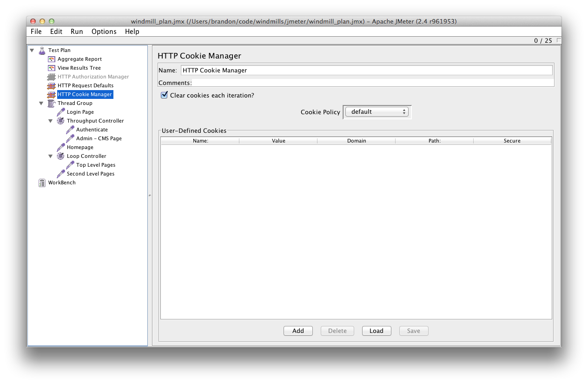Open the Options menu
The image size is (588, 384).
point(104,32)
